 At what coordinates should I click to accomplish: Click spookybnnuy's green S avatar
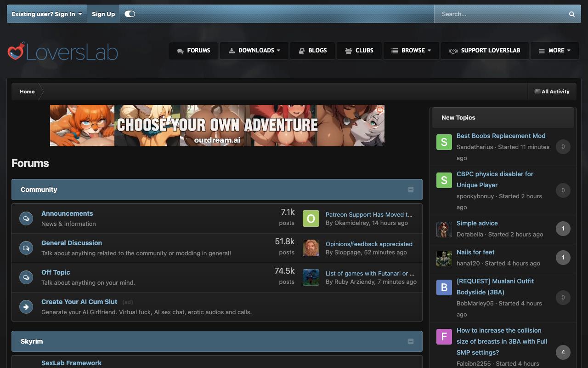click(x=444, y=180)
